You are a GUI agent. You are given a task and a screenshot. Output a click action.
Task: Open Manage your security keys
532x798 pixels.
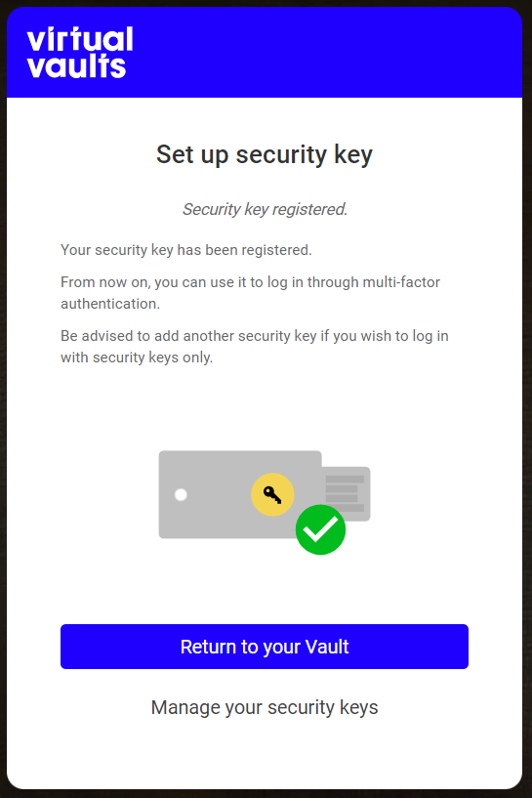(x=265, y=707)
